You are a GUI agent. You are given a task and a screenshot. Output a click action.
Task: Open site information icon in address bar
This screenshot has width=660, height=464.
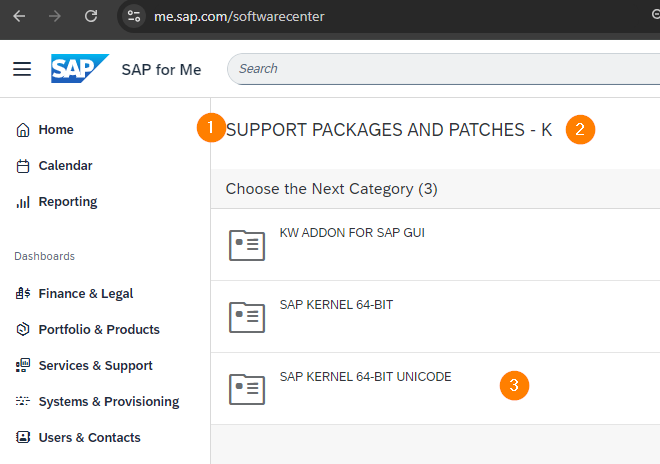(134, 16)
